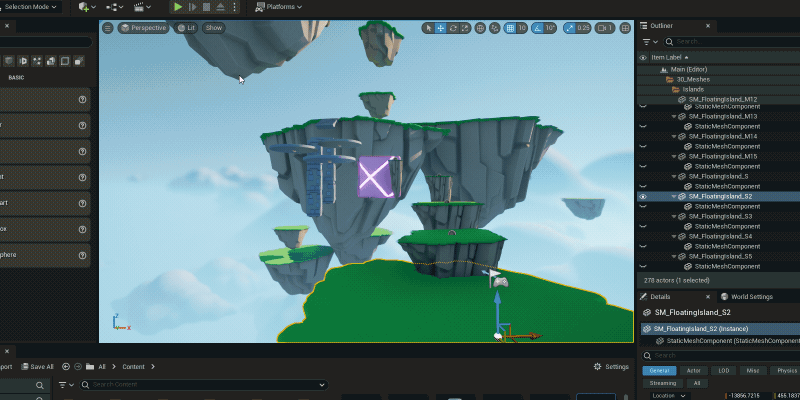The width and height of the screenshot is (800, 400).
Task: Open the add content cube icon
Action: 86,7
